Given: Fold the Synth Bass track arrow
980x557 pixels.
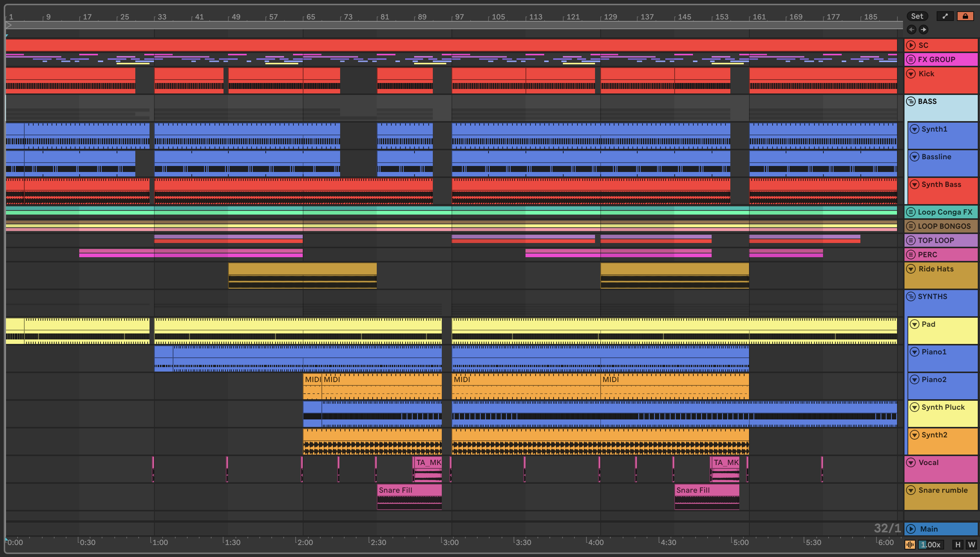Looking at the screenshot, I should coord(914,184).
